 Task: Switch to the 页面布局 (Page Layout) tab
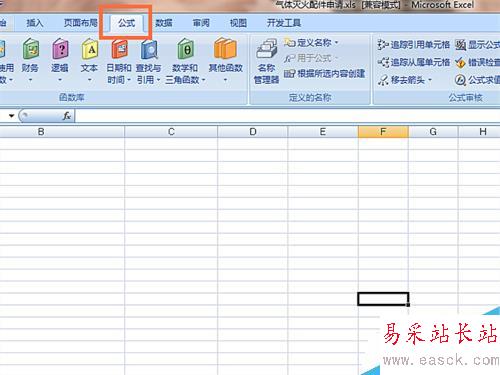tap(80, 23)
